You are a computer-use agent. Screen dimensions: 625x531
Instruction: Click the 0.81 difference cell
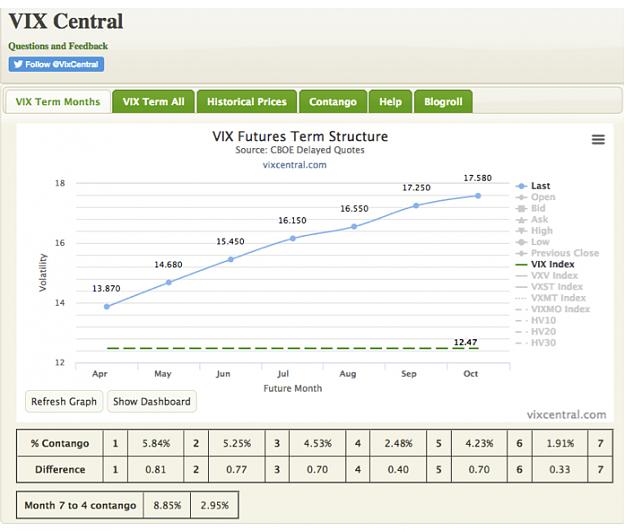[156, 470]
